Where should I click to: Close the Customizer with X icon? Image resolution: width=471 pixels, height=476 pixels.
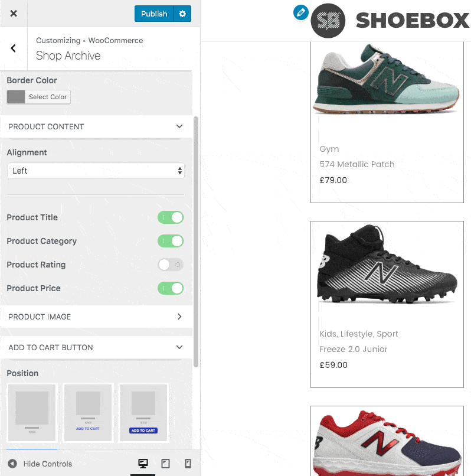14,14
